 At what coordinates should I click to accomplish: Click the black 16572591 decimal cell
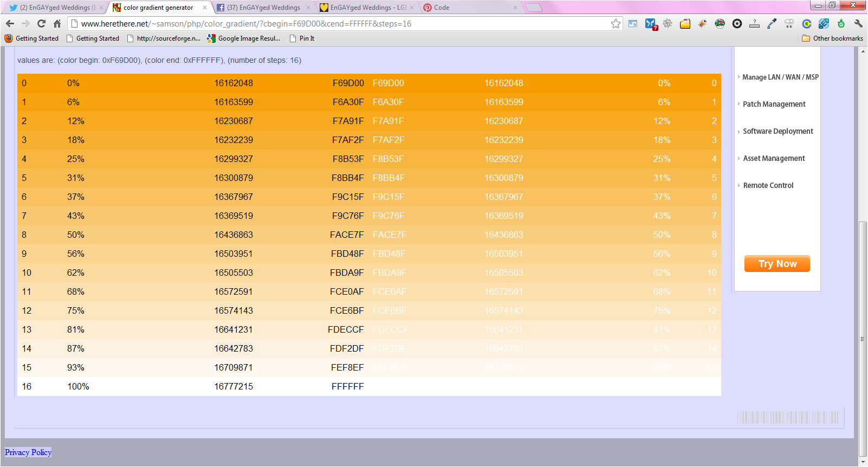coord(234,291)
